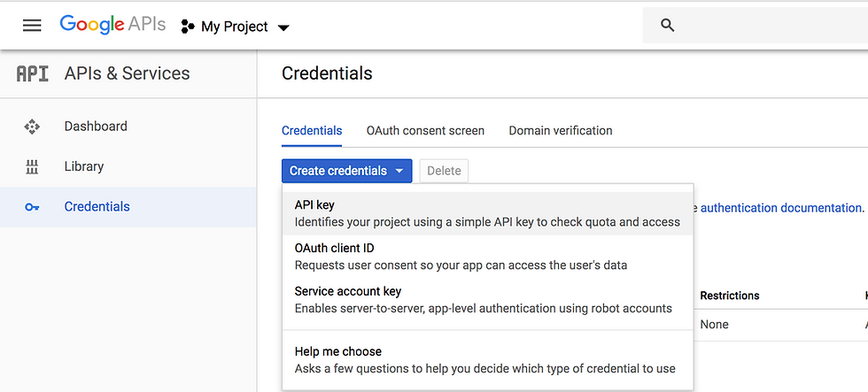Image resolution: width=868 pixels, height=392 pixels.
Task: Click the search magnifier icon
Action: (668, 26)
